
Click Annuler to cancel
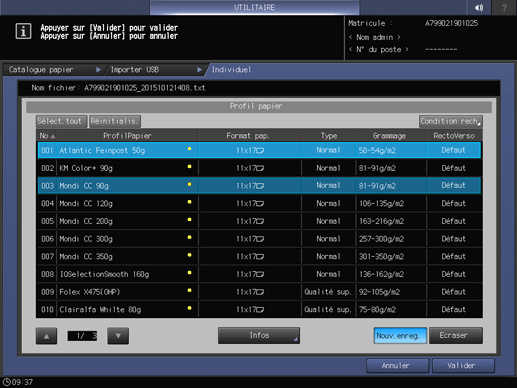tap(397, 366)
